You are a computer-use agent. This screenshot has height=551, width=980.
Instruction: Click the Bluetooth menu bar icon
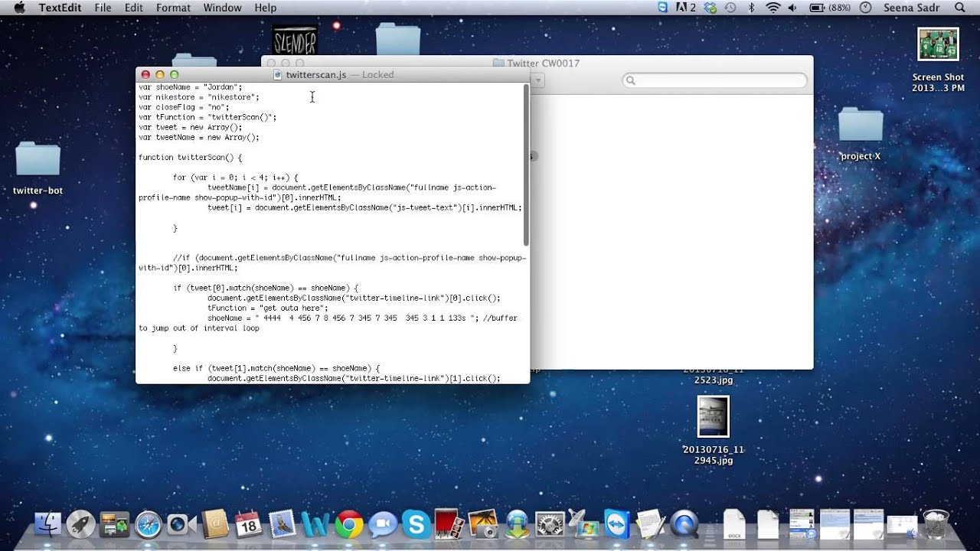pos(751,8)
